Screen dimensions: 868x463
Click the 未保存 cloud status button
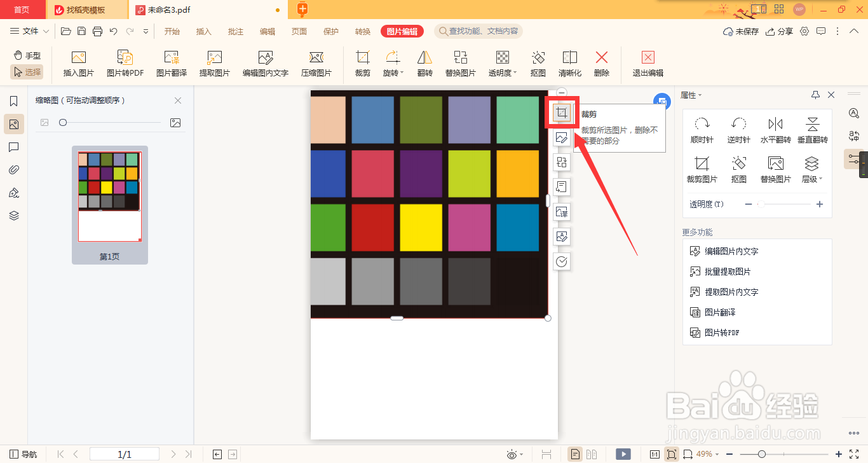click(x=741, y=31)
